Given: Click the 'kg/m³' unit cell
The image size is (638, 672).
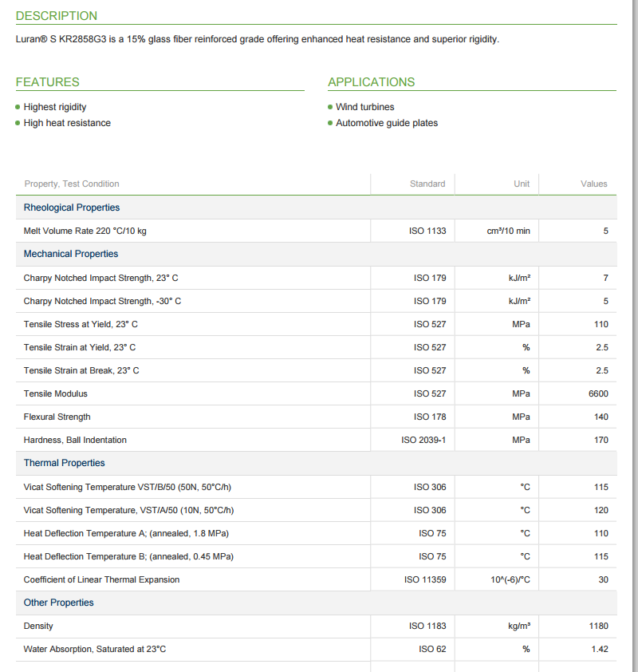Looking at the screenshot, I should 519,627.
